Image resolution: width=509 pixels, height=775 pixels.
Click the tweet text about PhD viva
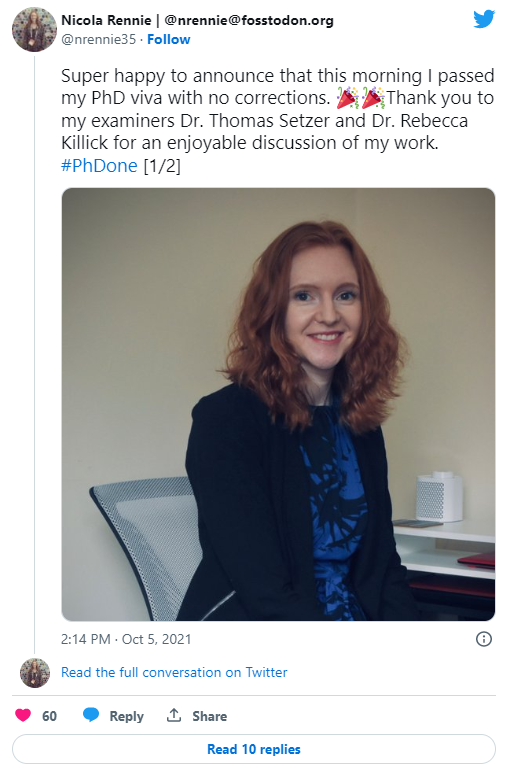click(278, 121)
